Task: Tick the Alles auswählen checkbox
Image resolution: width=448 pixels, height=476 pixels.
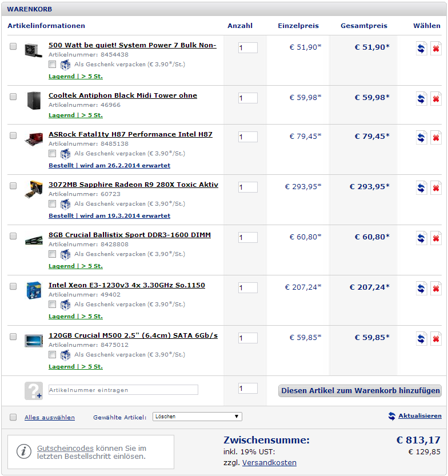Action: tap(13, 417)
